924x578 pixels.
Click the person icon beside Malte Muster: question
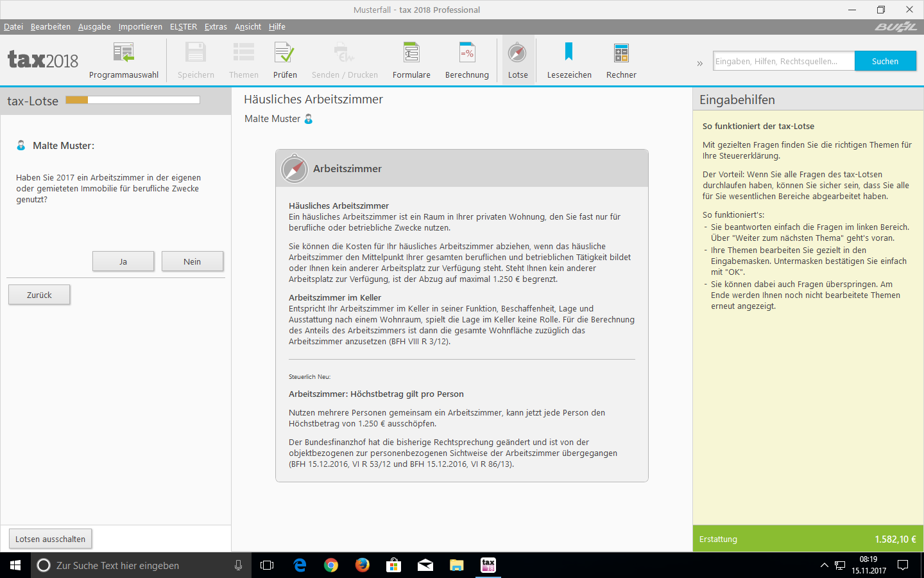click(21, 146)
